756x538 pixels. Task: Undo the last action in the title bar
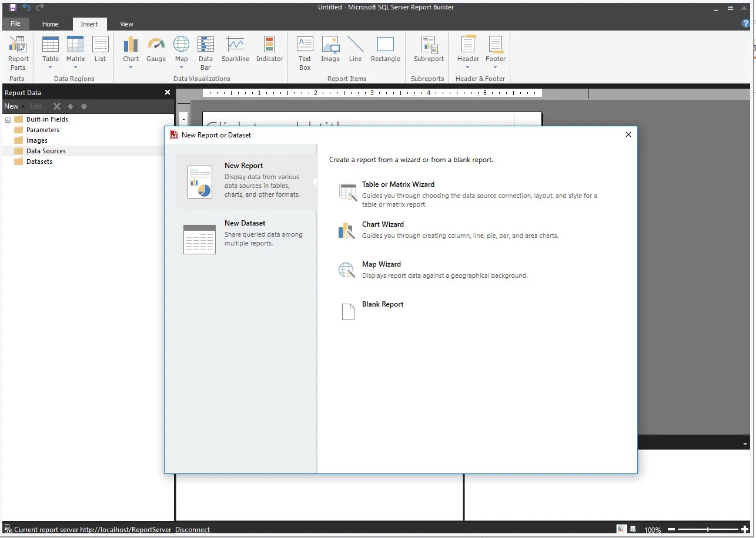point(26,8)
